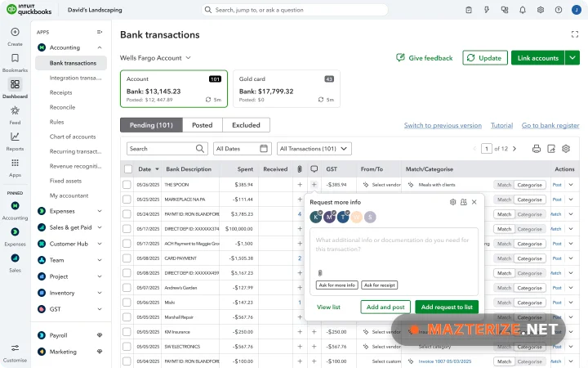Tick checkbox for CARD PAYMENT row
Screen dimensions: 588x368
(x=127, y=258)
